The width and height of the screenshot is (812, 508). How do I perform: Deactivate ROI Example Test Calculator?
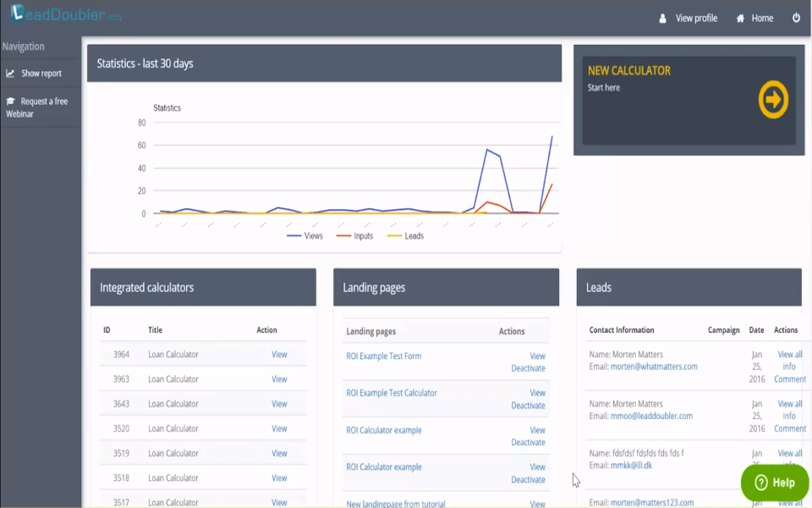[528, 406]
